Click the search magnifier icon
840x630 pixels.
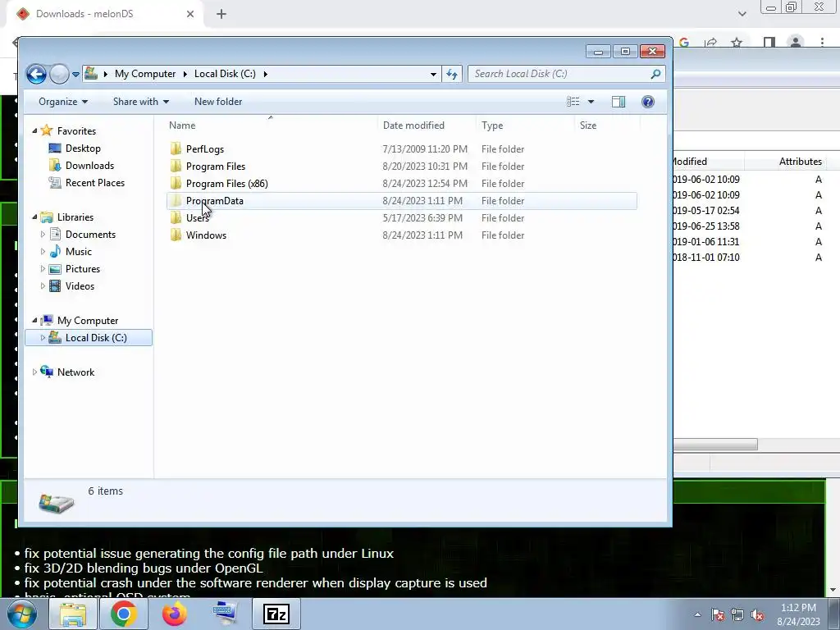click(x=655, y=74)
